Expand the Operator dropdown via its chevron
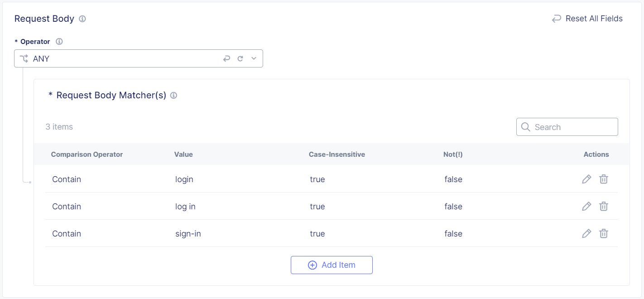This screenshot has height=299, width=644. point(254,58)
